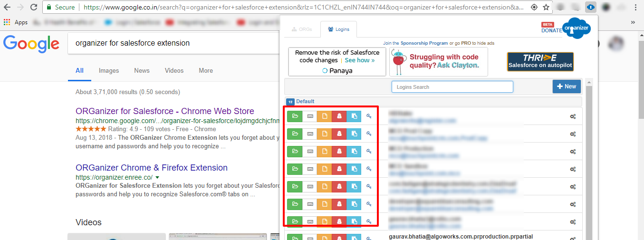Bookmark this page with the star icon
The image size is (644, 240).
pos(547,7)
